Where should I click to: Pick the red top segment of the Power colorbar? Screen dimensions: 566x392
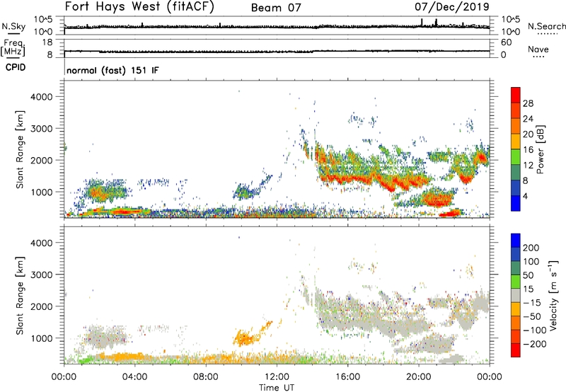516,95
